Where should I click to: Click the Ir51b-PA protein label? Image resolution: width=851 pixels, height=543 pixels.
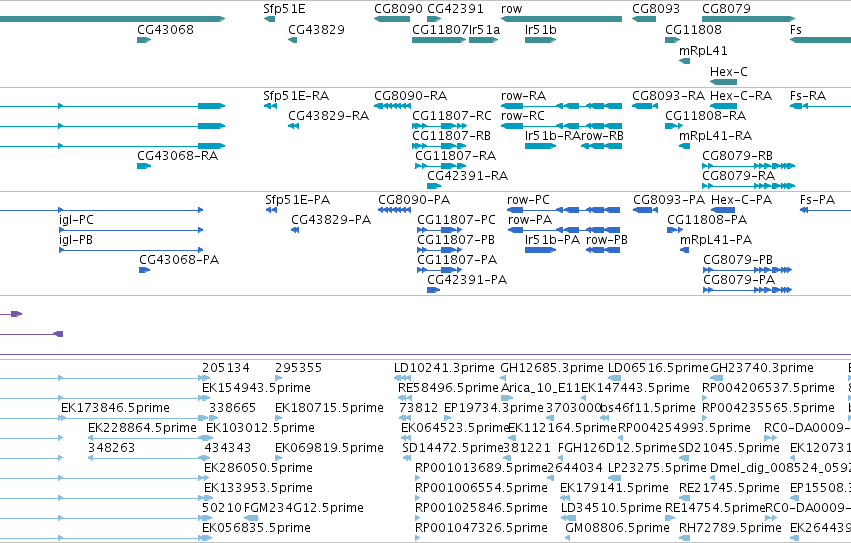[552, 239]
